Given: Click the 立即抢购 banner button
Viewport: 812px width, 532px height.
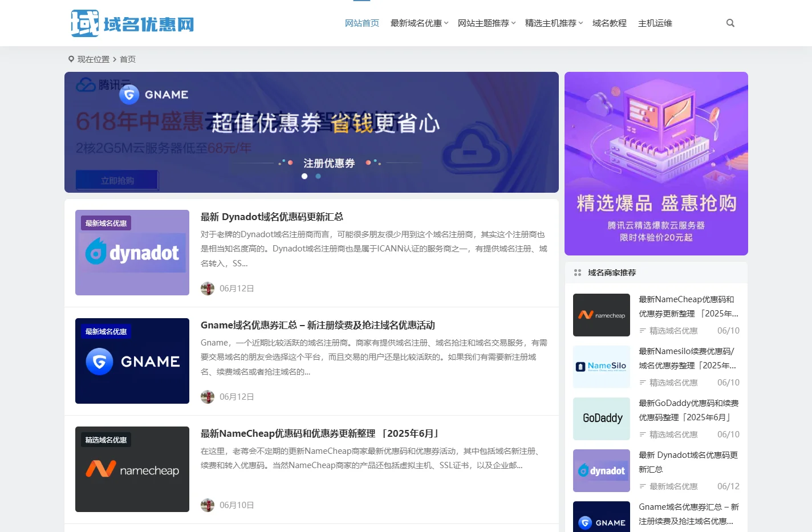Looking at the screenshot, I should coord(117,180).
